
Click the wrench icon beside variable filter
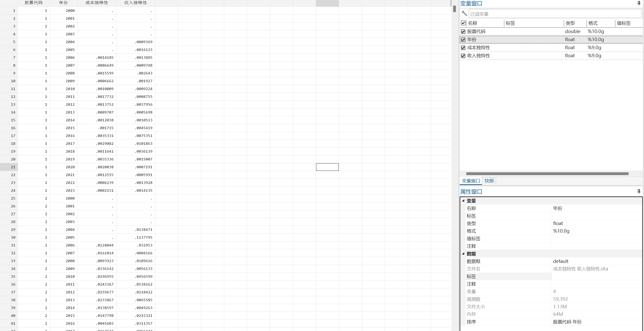click(464, 13)
